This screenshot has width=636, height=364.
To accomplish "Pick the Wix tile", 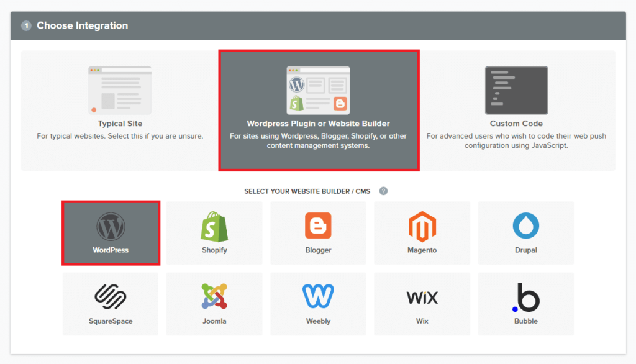I will click(x=422, y=304).
